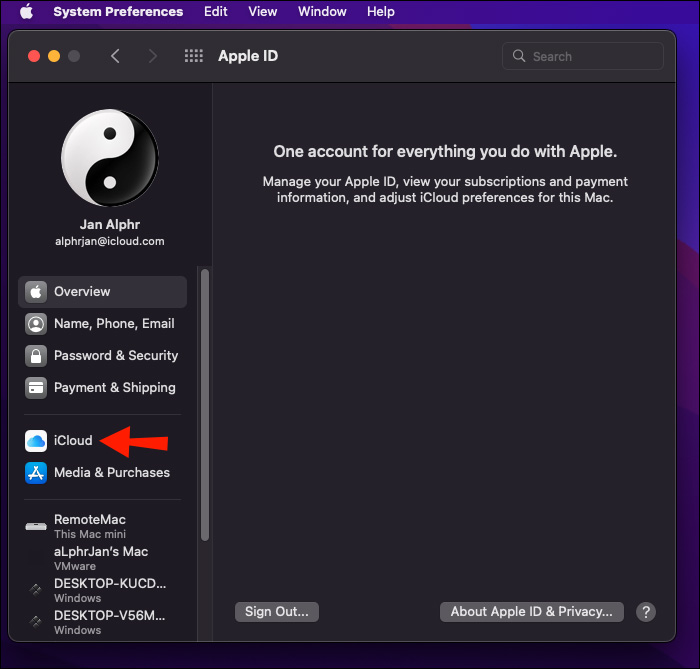Screen dimensions: 700x669
Task: Click the iCloud cloud icon in sidebar
Action: (x=36, y=441)
